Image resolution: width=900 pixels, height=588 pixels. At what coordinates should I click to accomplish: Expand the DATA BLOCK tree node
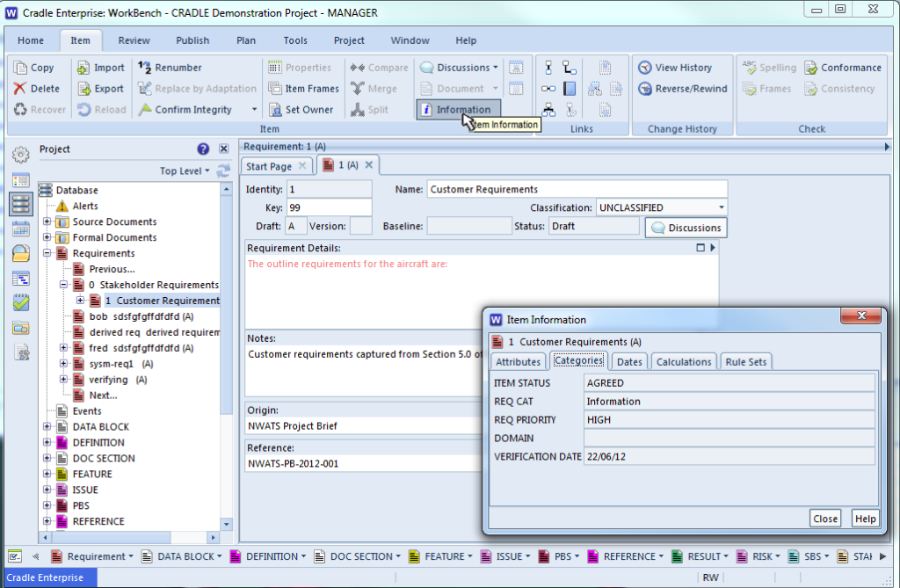tap(47, 426)
